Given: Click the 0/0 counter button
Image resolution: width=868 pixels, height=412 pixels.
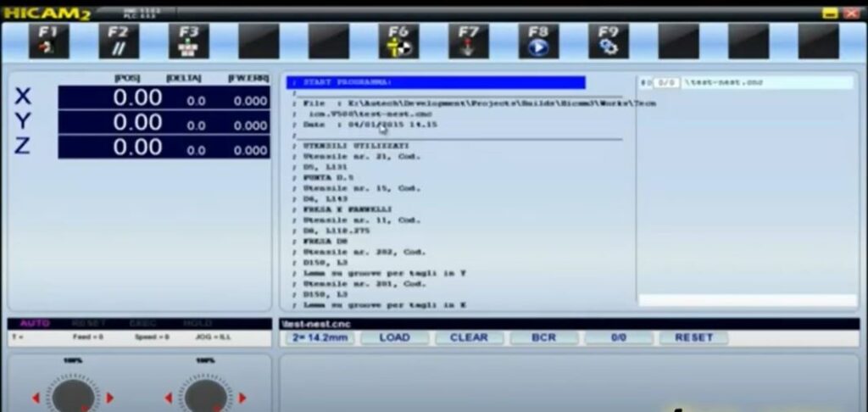Looking at the screenshot, I should pos(618,337).
